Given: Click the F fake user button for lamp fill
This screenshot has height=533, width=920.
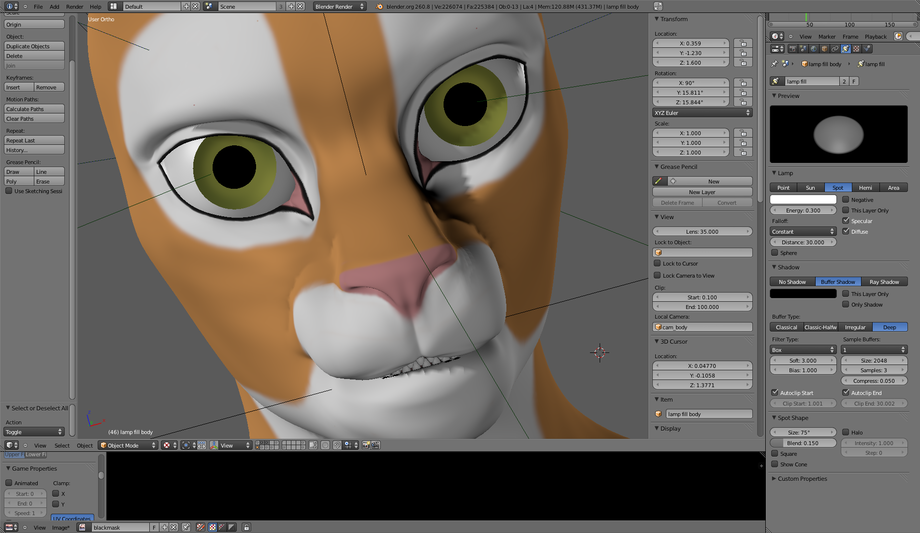Looking at the screenshot, I should click(854, 82).
